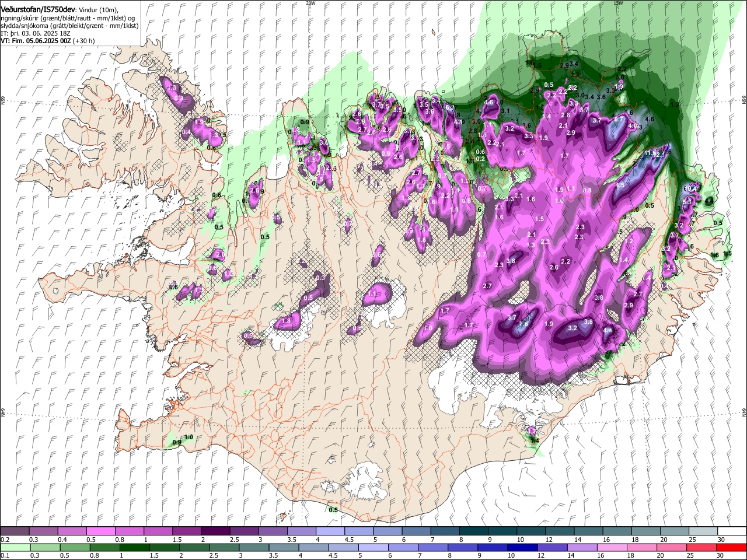
Task: Pick the snow scale swatch starting at 1
Action: click(158, 531)
